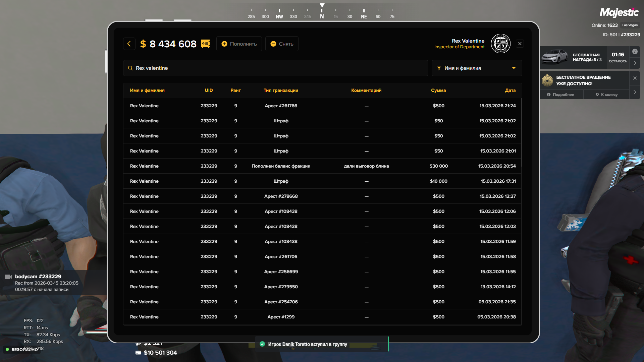Expand the free spin panel arrow
644x362 pixels.
point(635,92)
